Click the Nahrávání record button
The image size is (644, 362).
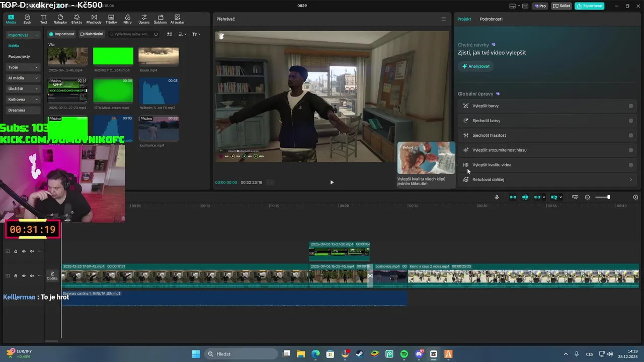(92, 34)
